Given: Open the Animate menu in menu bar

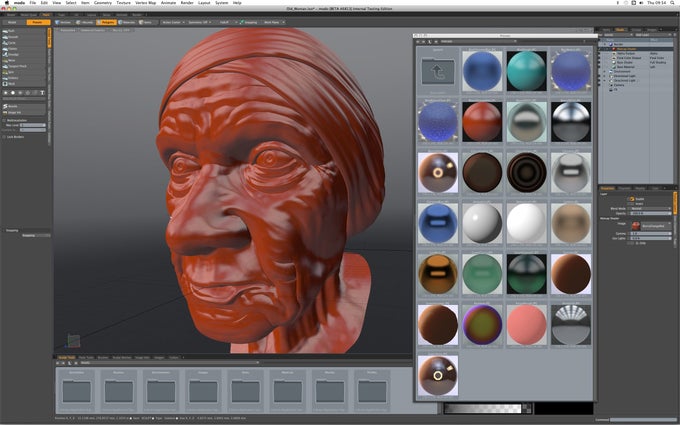Looking at the screenshot, I should pyautogui.click(x=168, y=3).
